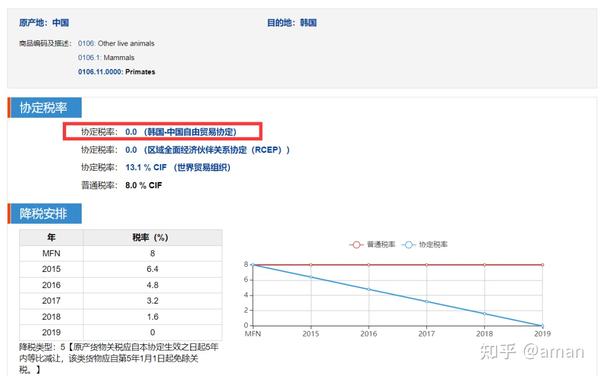Select the 2018 table row label

point(51,317)
